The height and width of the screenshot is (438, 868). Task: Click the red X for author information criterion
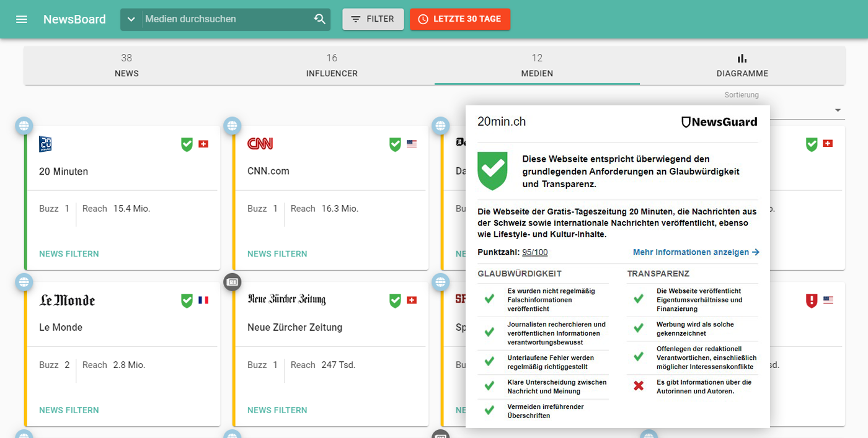(x=639, y=387)
